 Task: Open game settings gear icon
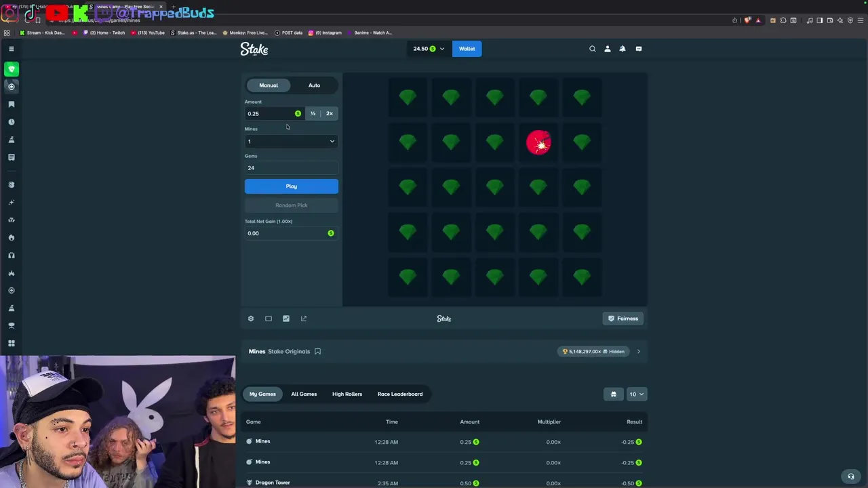tap(251, 319)
